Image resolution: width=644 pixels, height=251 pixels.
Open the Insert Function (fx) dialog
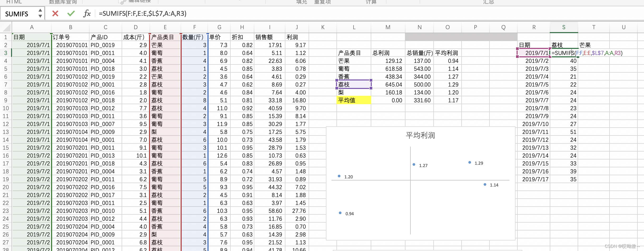(87, 13)
